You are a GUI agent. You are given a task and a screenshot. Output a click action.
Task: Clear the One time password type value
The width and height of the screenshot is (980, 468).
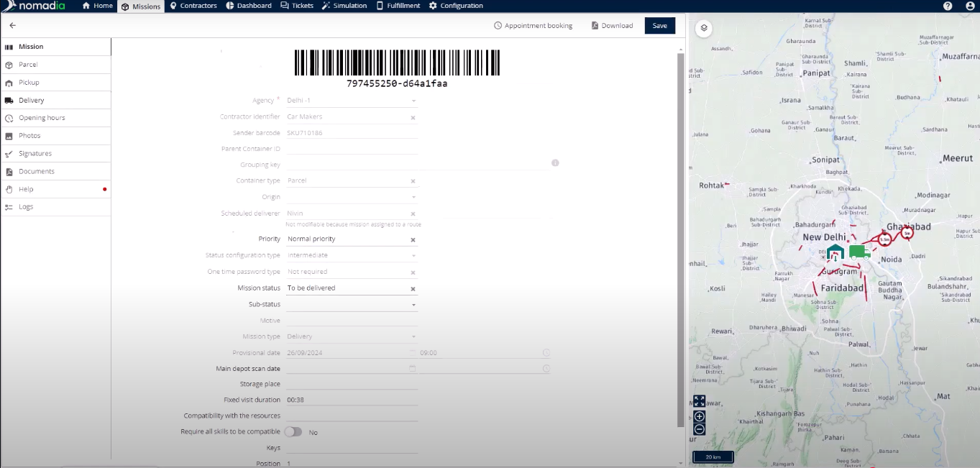(413, 272)
